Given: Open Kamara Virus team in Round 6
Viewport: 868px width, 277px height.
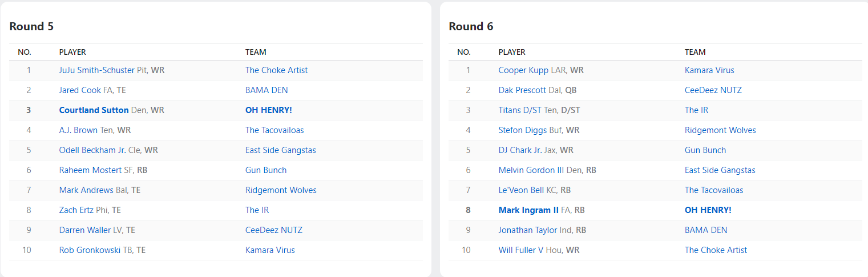Looking at the screenshot, I should point(709,70).
